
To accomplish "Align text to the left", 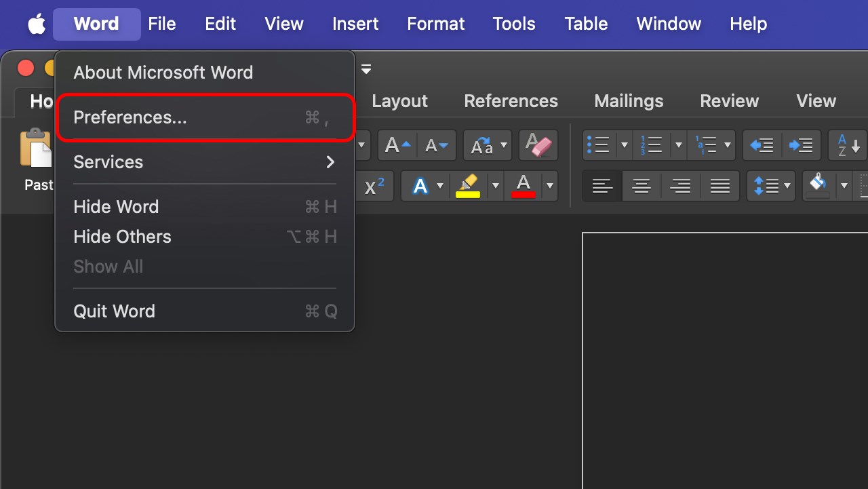I will [x=602, y=186].
